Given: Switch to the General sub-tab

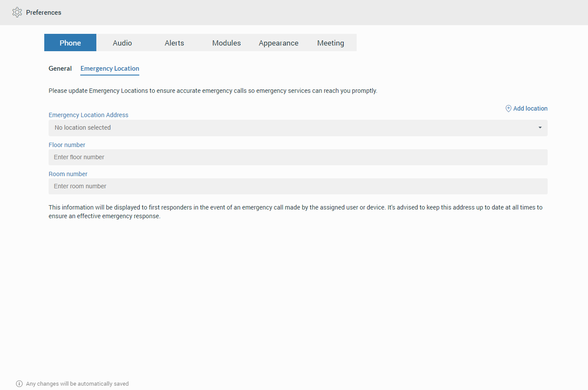Looking at the screenshot, I should click(60, 69).
